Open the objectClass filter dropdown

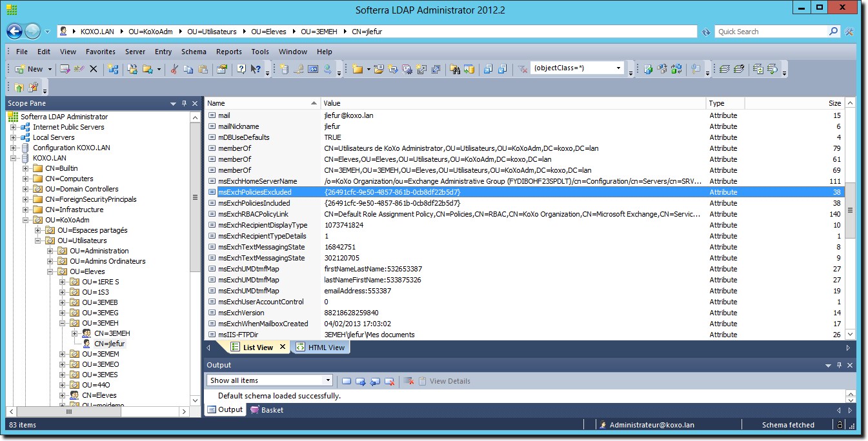click(618, 68)
